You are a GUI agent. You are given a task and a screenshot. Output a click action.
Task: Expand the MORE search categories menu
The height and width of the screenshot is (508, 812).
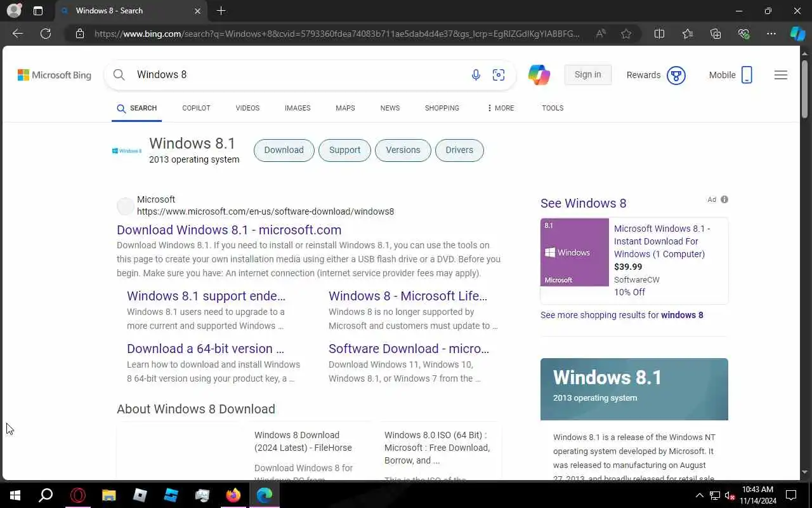501,108
